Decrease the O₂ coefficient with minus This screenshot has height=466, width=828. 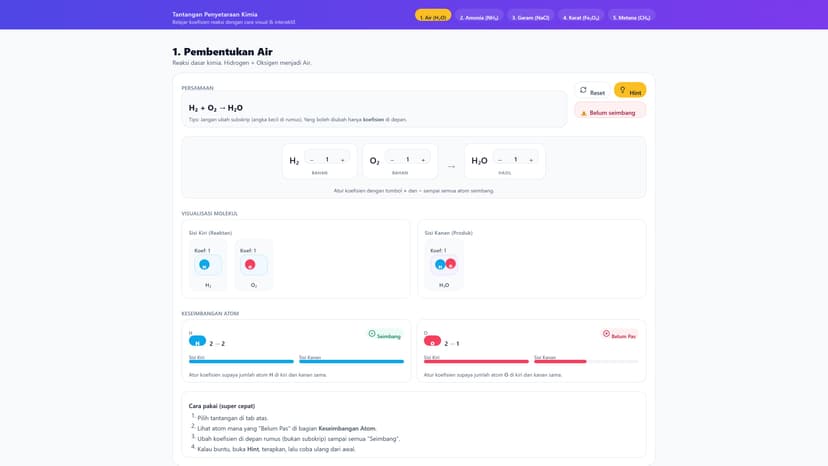pyautogui.click(x=392, y=160)
